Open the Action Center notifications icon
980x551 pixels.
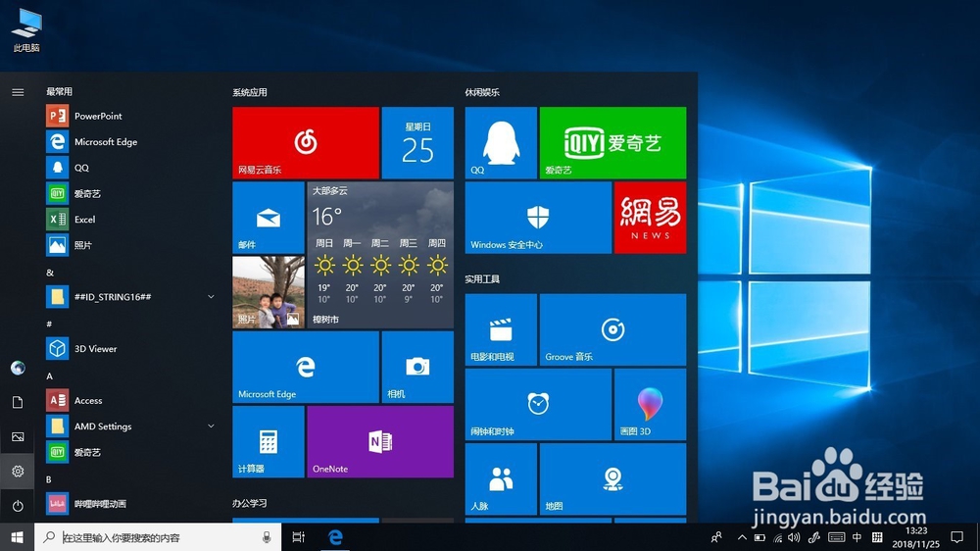[956, 537]
